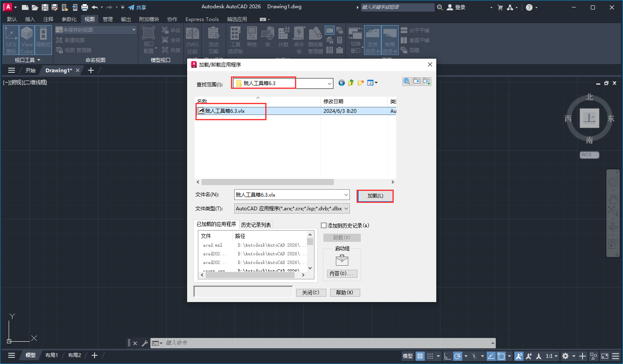Expand the 文件名 combo box
623x364 pixels.
point(346,195)
